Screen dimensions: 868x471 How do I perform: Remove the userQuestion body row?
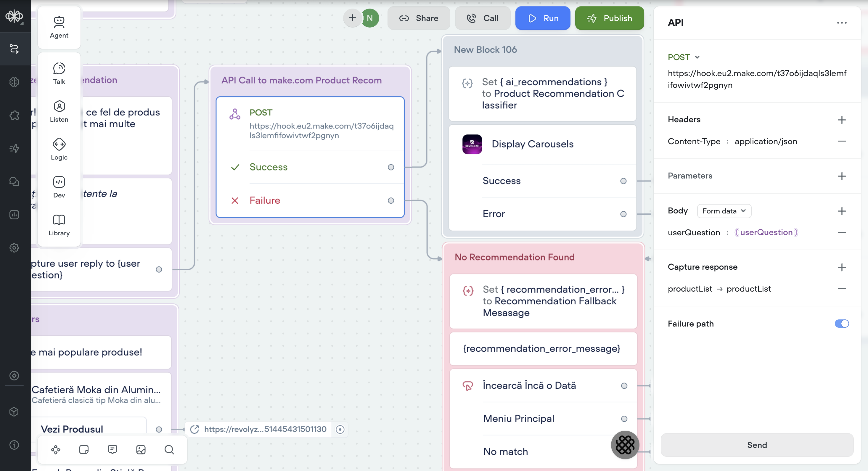(x=842, y=232)
